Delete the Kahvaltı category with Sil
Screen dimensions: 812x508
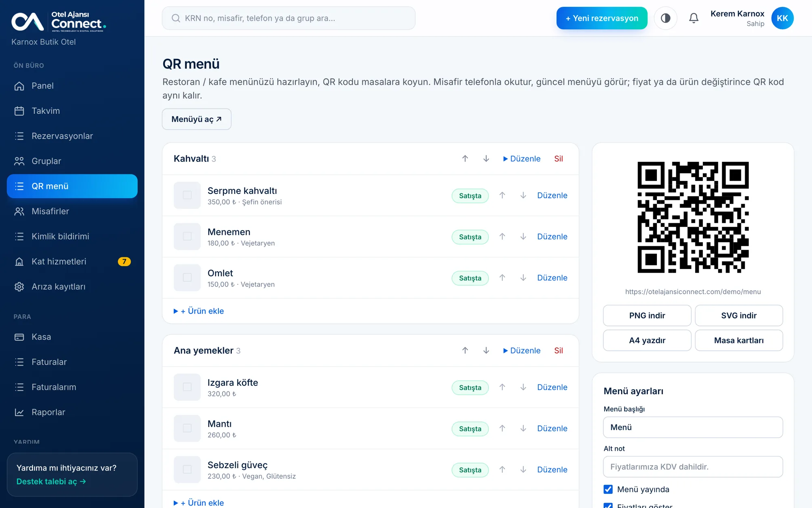[x=559, y=159]
